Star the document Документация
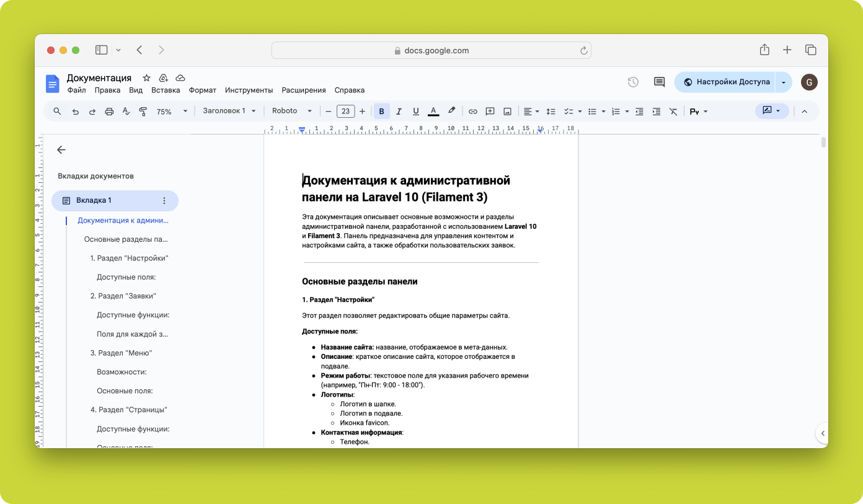Image resolution: width=863 pixels, height=504 pixels. point(146,78)
